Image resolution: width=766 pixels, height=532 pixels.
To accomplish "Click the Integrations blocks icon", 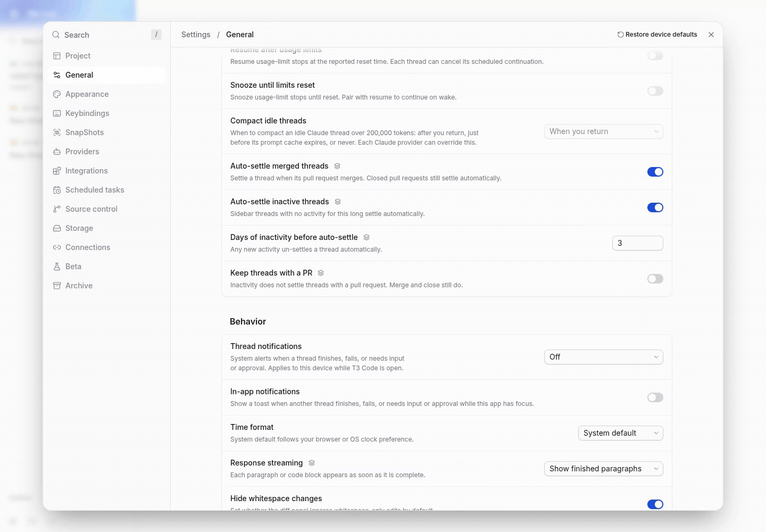I will [x=57, y=171].
